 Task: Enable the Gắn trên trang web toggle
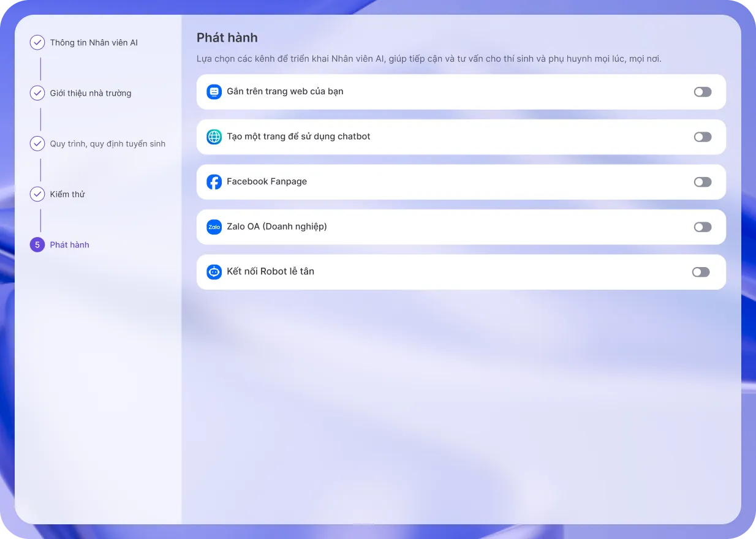coord(702,92)
